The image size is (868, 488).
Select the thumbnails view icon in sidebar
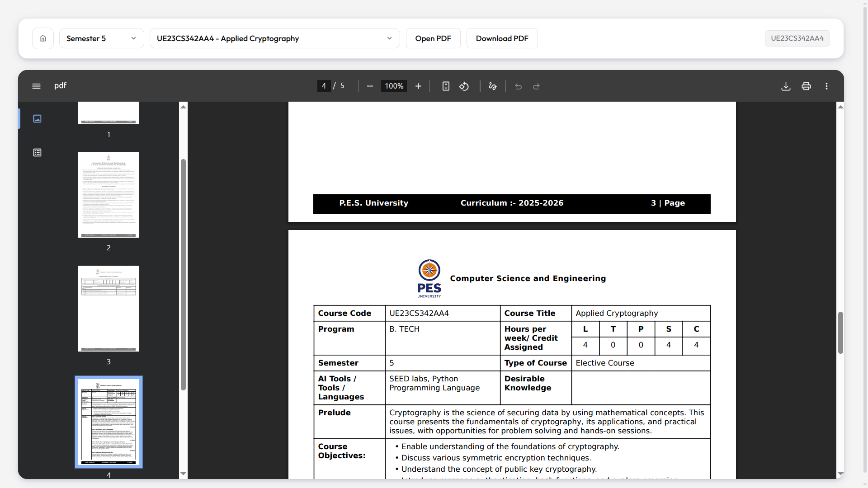pyautogui.click(x=38, y=118)
